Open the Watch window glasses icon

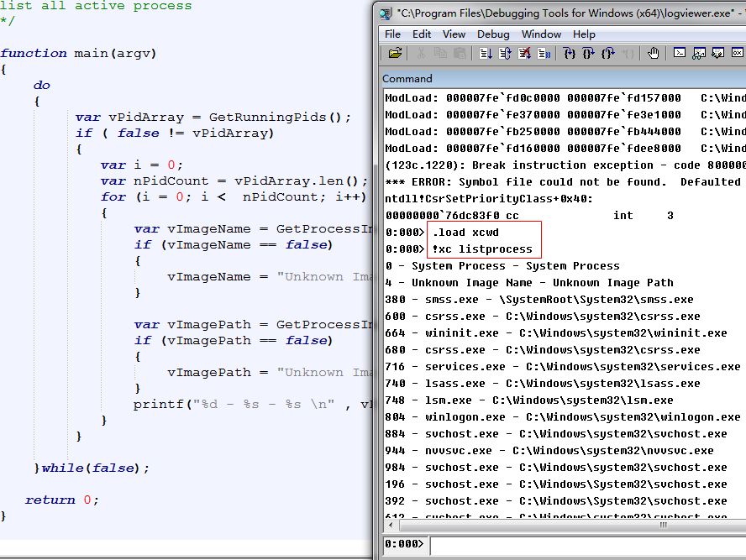click(x=699, y=53)
